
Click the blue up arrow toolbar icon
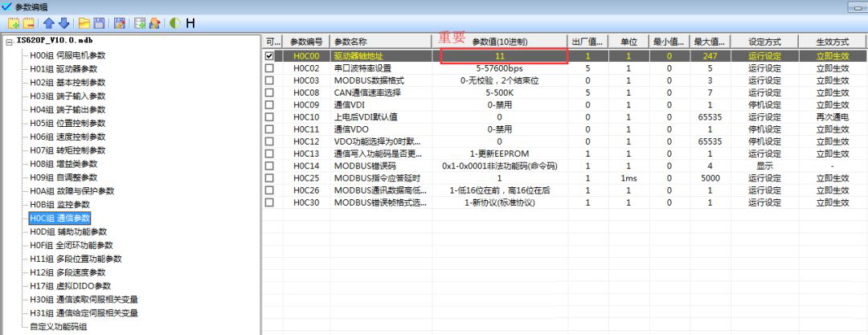[48, 23]
